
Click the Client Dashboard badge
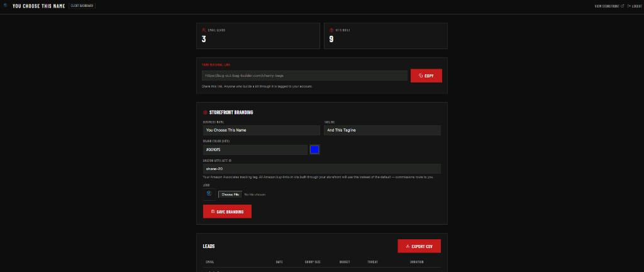point(82,6)
